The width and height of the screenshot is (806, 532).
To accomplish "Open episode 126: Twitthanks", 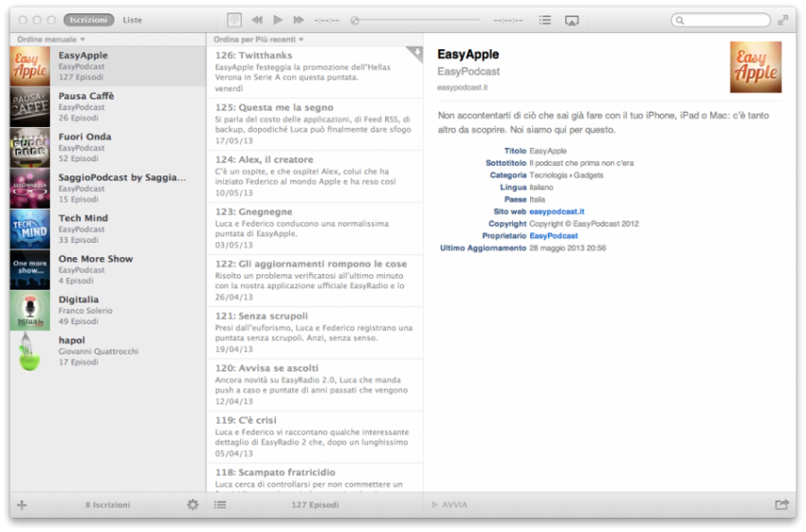I will 315,71.
